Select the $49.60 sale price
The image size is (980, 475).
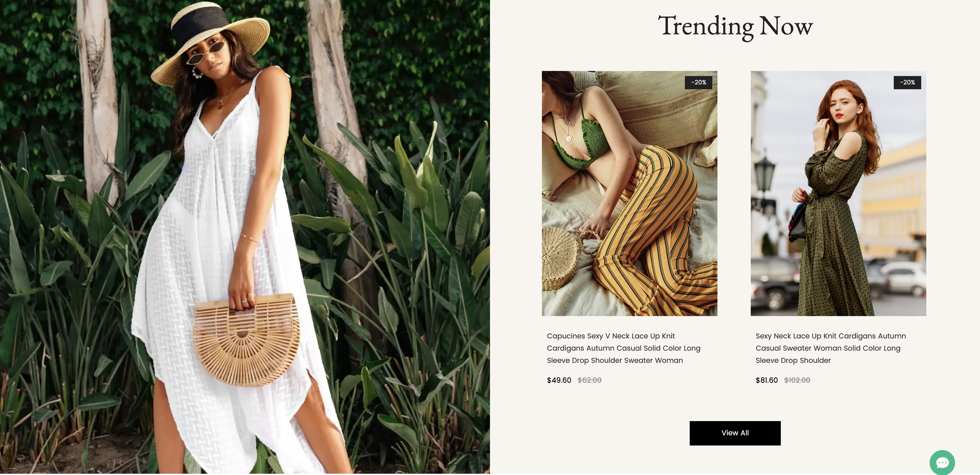click(x=559, y=380)
